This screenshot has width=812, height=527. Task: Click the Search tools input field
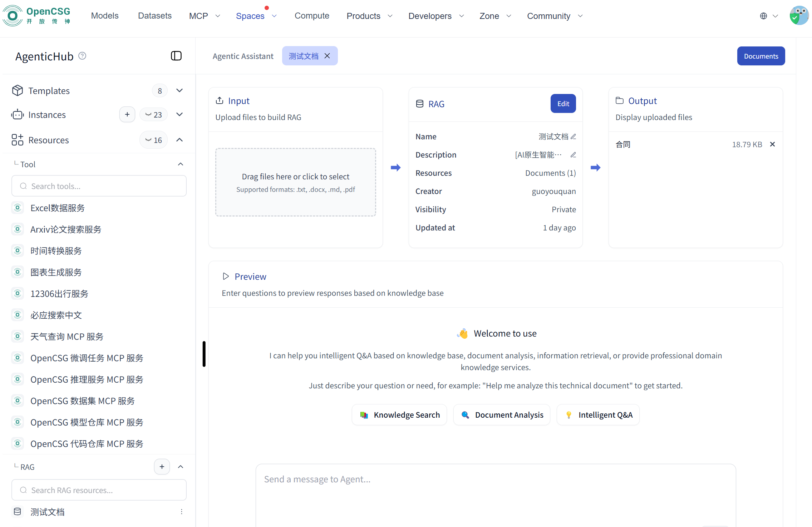pyautogui.click(x=99, y=186)
